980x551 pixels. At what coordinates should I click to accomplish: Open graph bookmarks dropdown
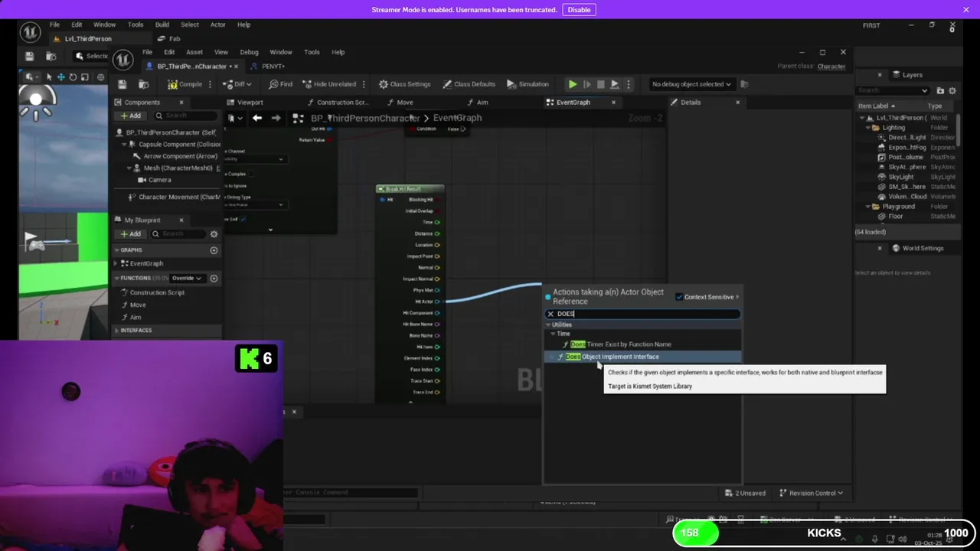tap(234, 118)
